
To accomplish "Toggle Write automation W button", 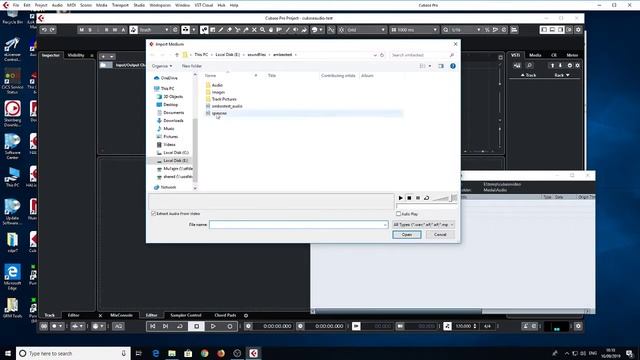I will (x=115, y=30).
